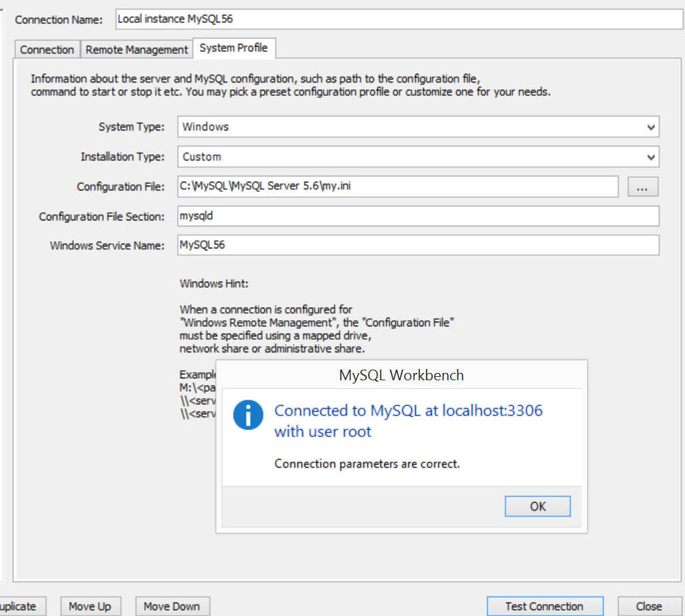
Task: Click the 'Windows Hint:' label
Action: tap(214, 284)
